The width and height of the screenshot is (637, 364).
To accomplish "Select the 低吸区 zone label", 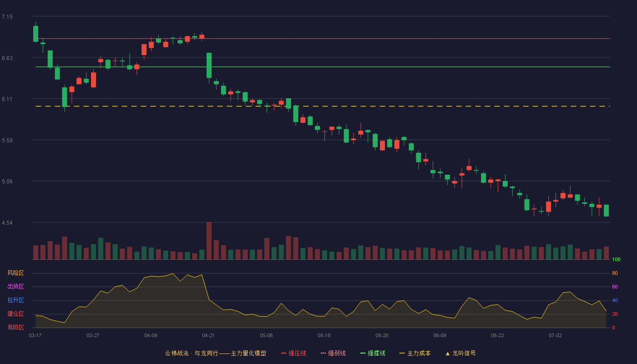I will coord(15,328).
